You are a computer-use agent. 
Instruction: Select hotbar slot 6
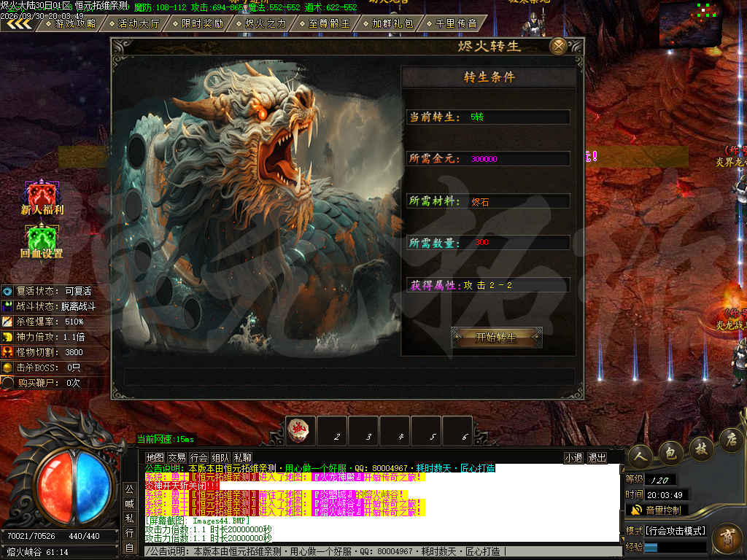(457, 431)
